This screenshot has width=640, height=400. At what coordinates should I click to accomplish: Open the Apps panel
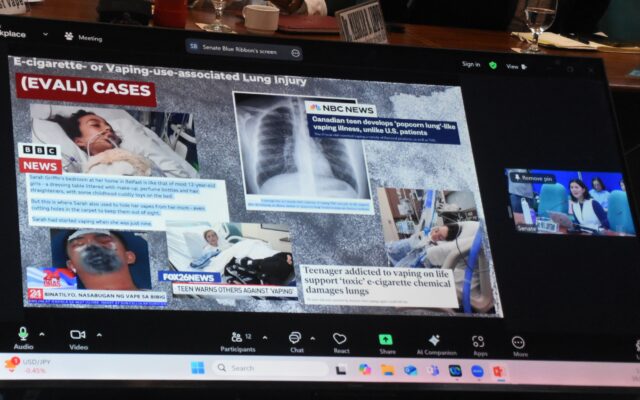click(479, 346)
